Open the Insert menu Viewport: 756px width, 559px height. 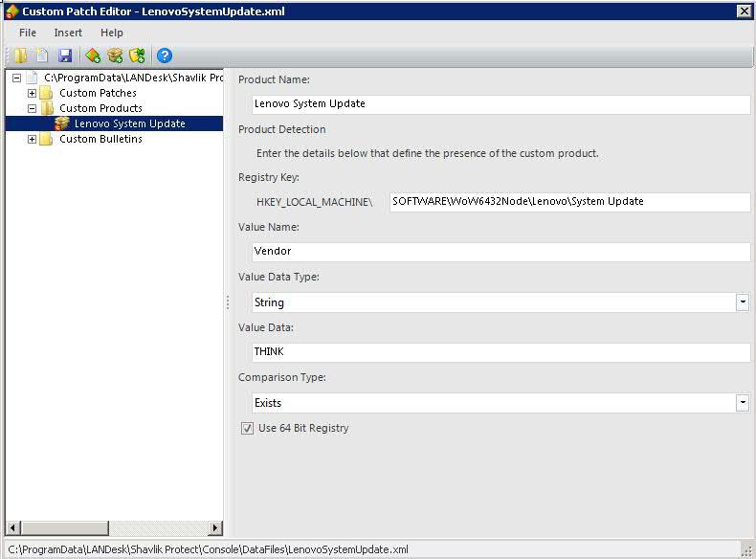[x=68, y=33]
